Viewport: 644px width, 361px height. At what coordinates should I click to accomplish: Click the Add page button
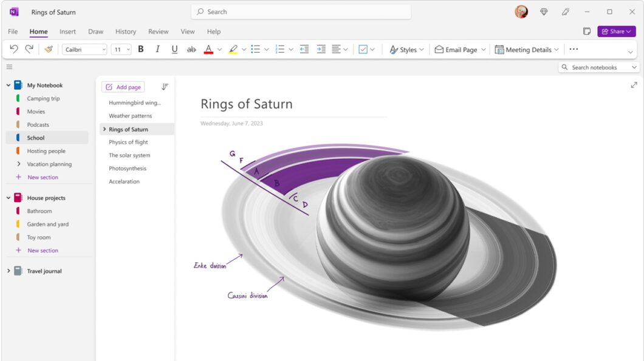click(123, 87)
